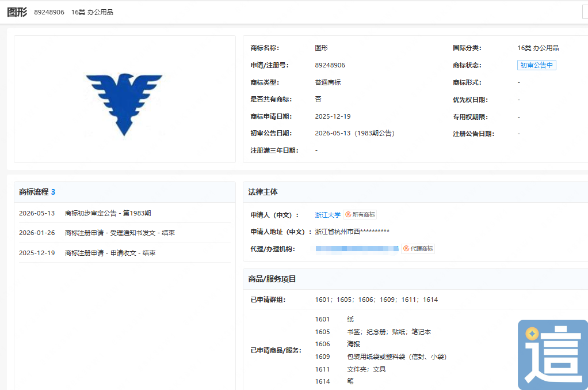Click the 1614 笔 goods row
Image resolution: width=588 pixels, height=390 pixels.
click(x=334, y=381)
